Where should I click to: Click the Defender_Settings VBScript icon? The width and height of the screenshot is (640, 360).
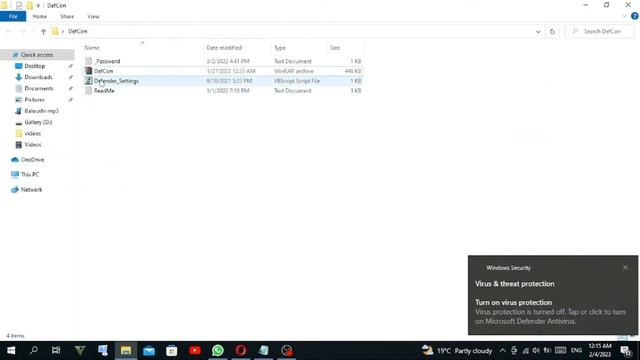click(89, 81)
